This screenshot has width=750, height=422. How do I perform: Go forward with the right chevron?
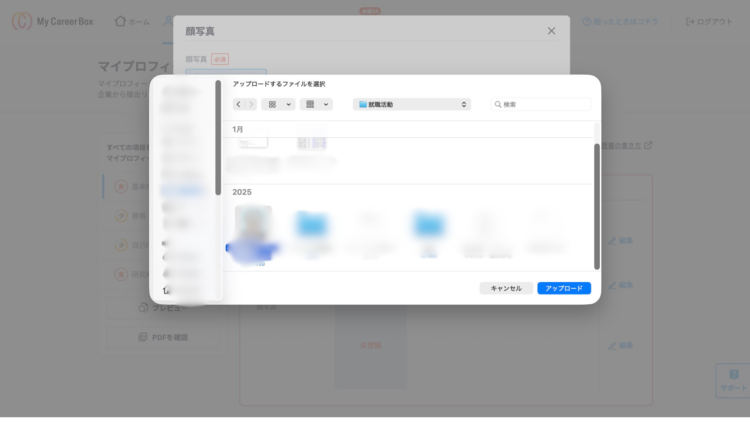coord(251,104)
